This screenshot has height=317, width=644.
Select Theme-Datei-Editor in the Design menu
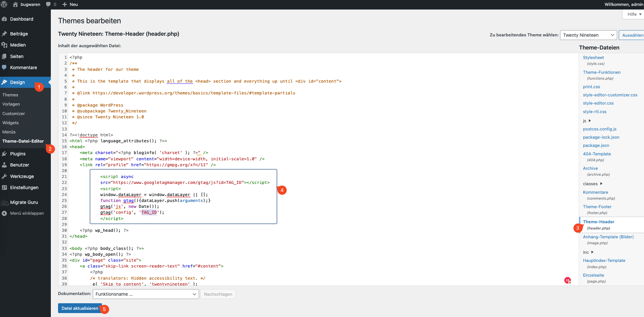coord(23,141)
